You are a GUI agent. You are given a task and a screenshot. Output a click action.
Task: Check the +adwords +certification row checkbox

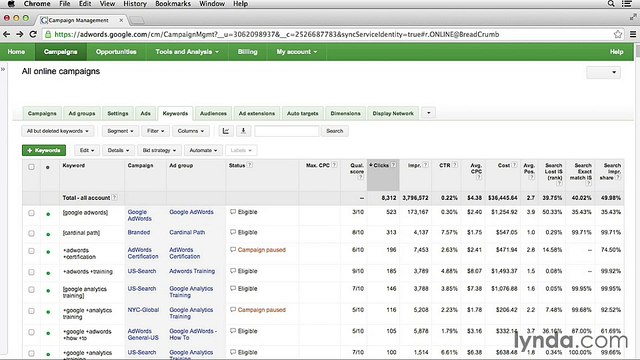(x=31, y=251)
